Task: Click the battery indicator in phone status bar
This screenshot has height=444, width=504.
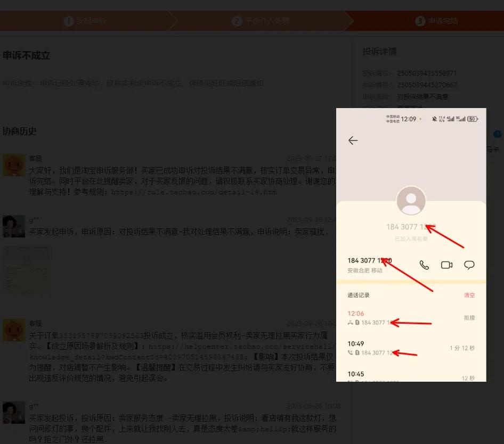Action: [473, 119]
